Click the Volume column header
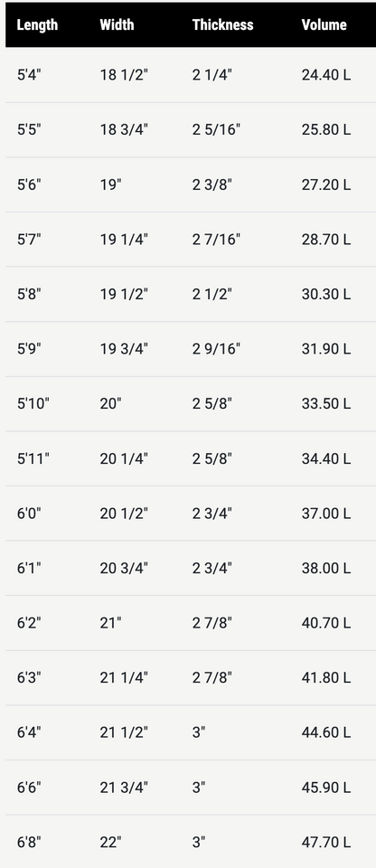This screenshot has width=376, height=868. [x=324, y=25]
